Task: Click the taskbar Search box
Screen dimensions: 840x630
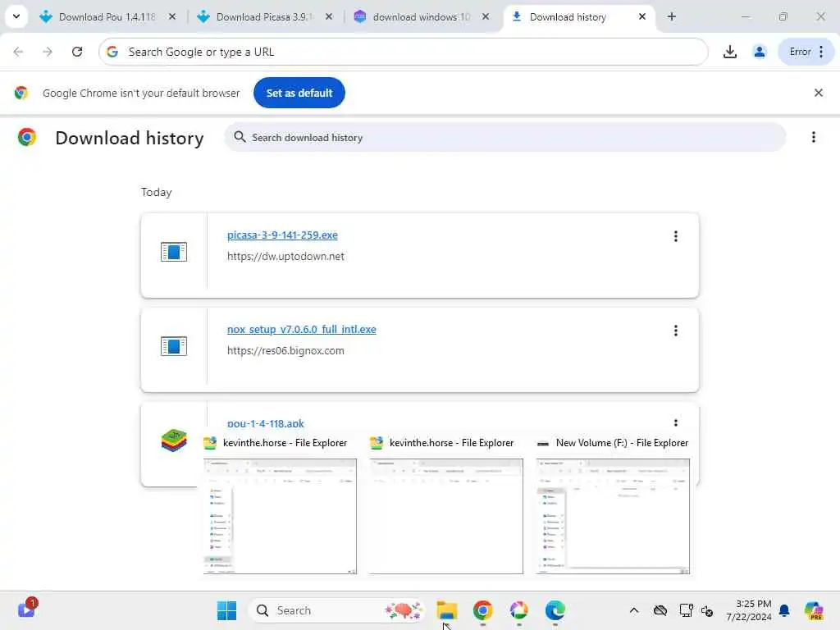Action: (x=337, y=610)
